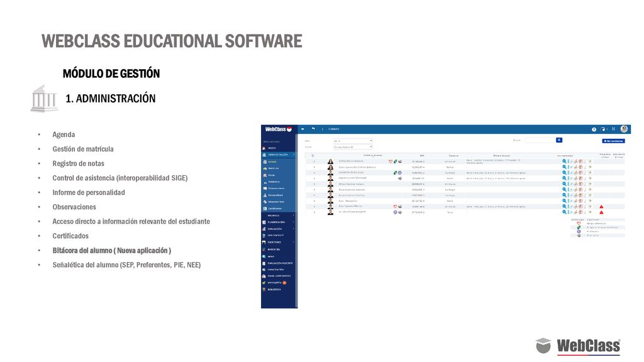Click red warning triangle in student row 9

601,206
